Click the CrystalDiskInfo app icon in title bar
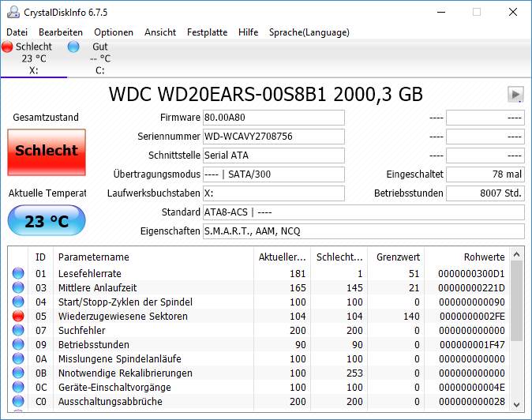 coord(13,13)
